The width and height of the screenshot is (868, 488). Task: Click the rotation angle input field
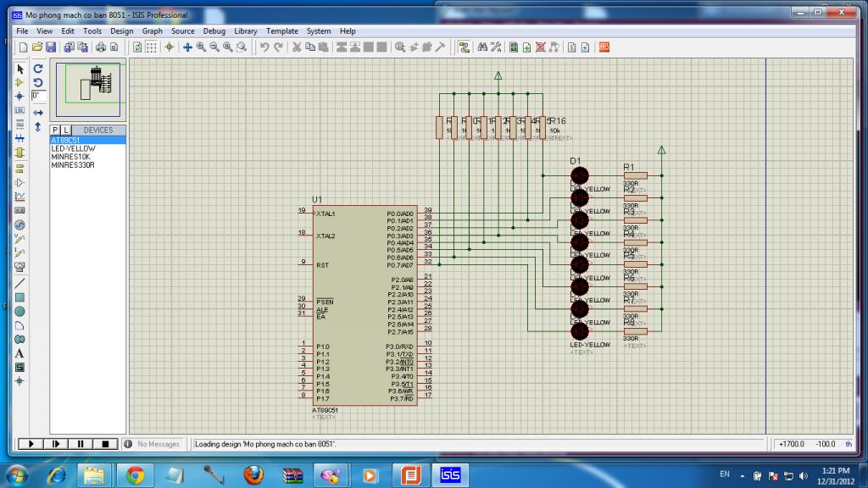[x=38, y=96]
